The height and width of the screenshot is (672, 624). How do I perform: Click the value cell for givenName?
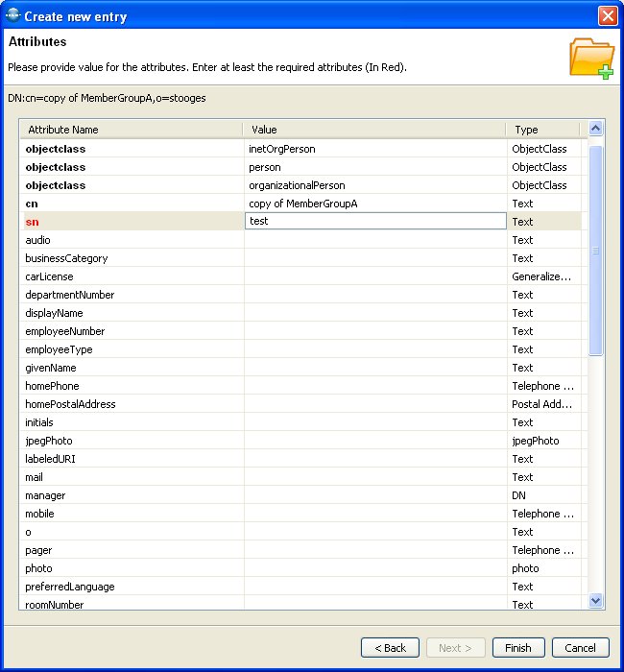375,368
